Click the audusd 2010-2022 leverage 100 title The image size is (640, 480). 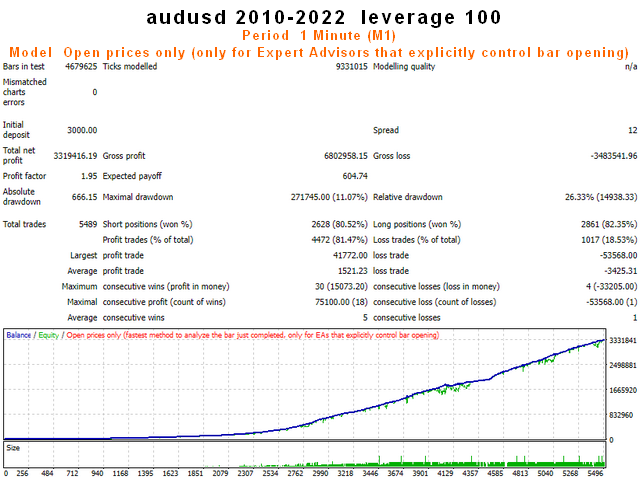(x=323, y=18)
